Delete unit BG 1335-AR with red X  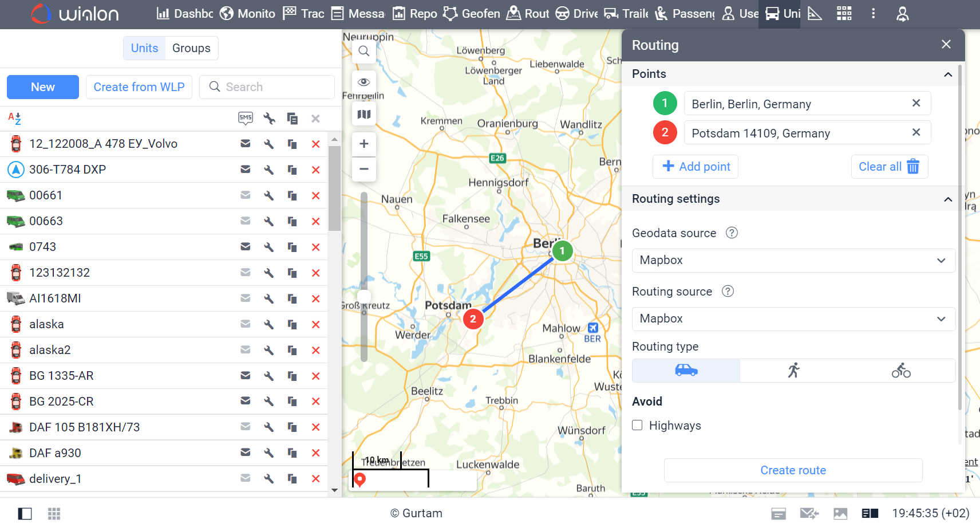click(315, 376)
